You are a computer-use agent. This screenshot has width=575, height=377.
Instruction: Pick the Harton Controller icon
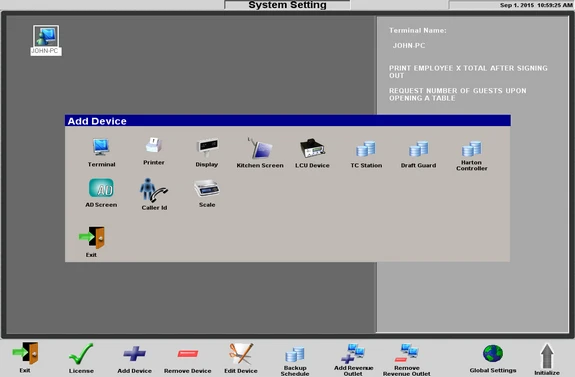472,156
